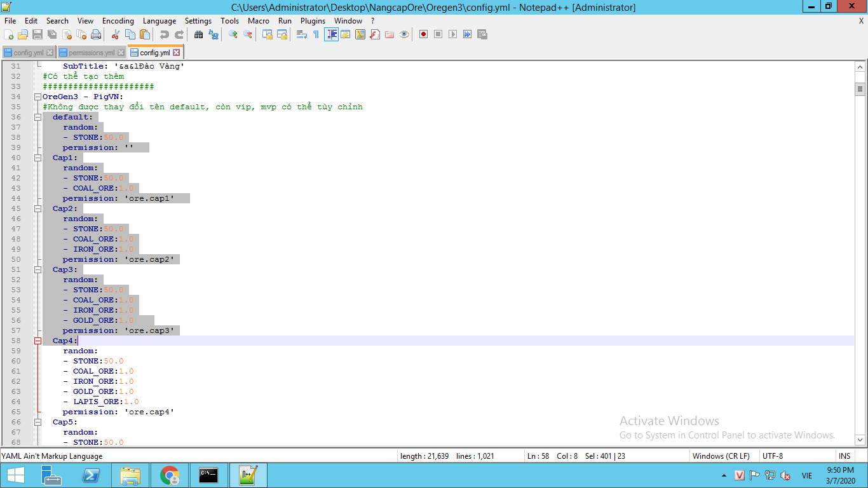Switch to the permissions.yml tab

click(91, 53)
